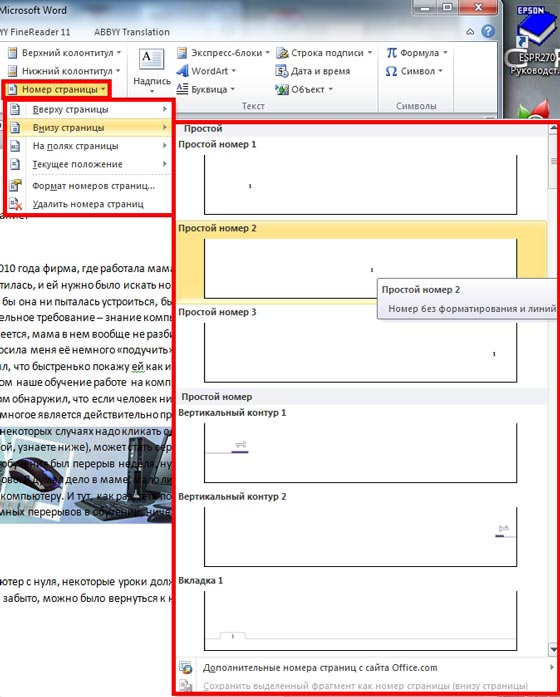The image size is (560, 697).
Task: Select the Простой номер 3 thumbnail
Action: click(360, 353)
